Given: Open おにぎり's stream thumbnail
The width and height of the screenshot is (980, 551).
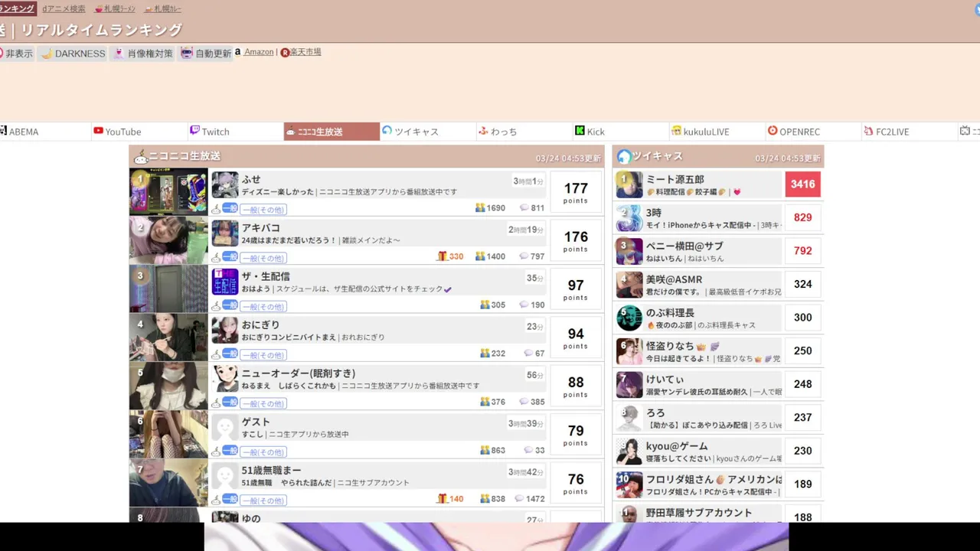Looking at the screenshot, I should (168, 337).
